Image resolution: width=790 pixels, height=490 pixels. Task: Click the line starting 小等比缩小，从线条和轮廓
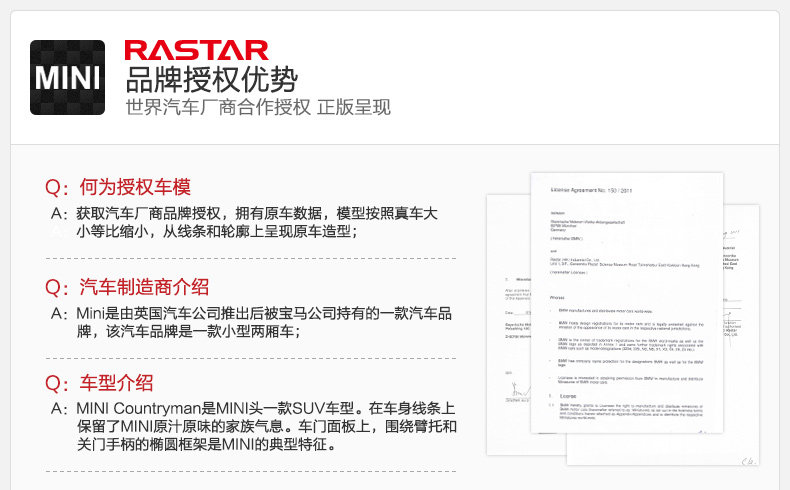tap(217, 231)
